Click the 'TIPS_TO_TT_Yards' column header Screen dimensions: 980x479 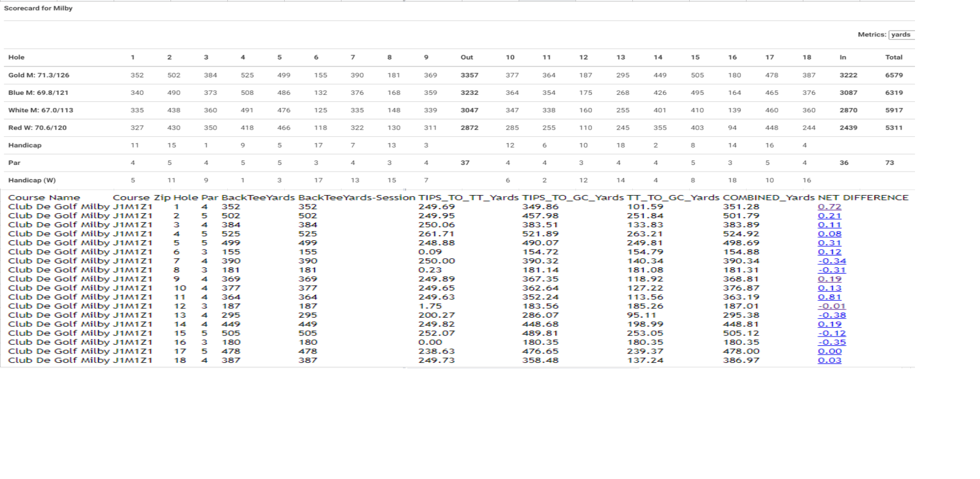tap(468, 198)
